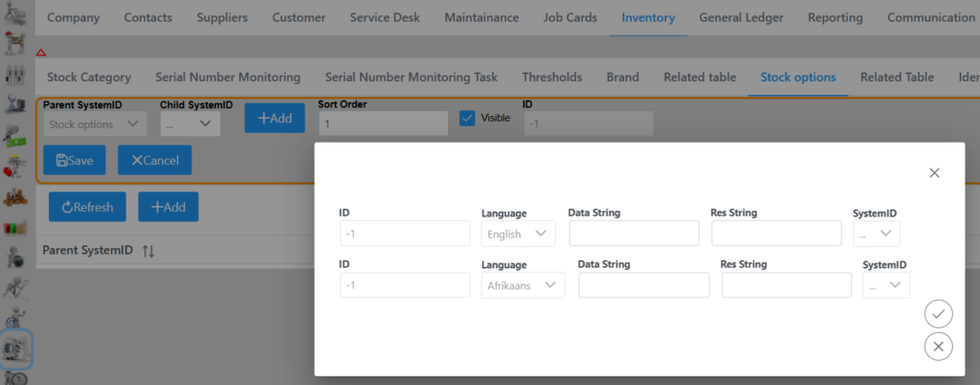Click the Save button with floppy disk icon
This screenshot has width=980, height=385.
point(75,160)
